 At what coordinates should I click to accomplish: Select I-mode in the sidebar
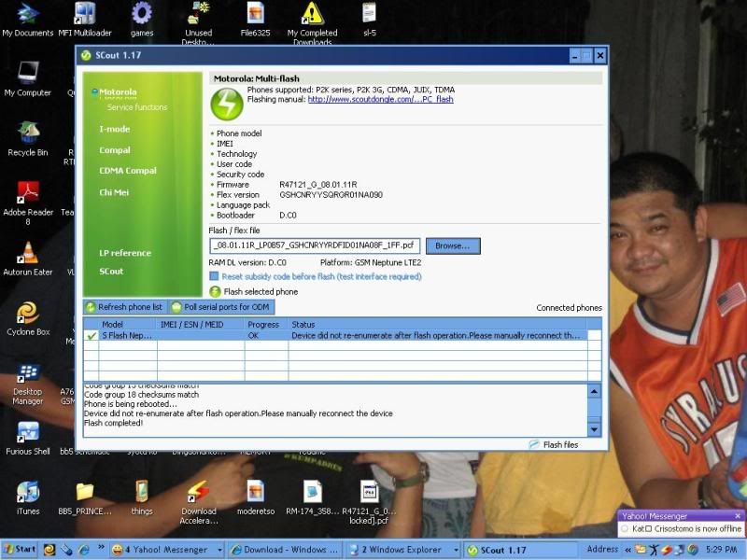(x=114, y=129)
